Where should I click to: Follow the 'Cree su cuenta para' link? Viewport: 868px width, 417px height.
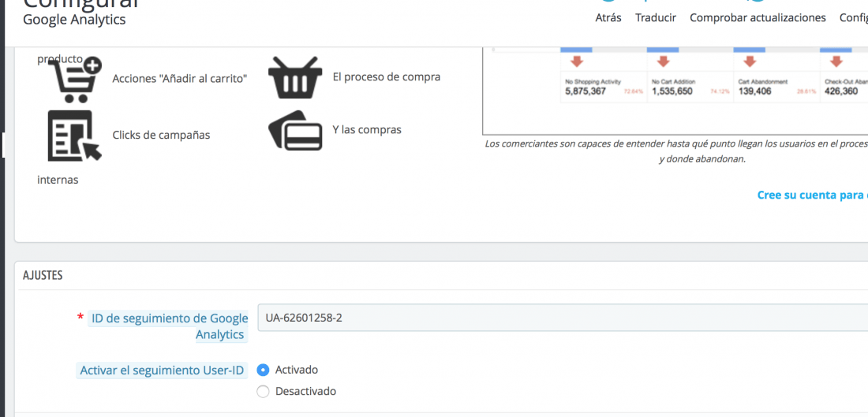click(812, 195)
